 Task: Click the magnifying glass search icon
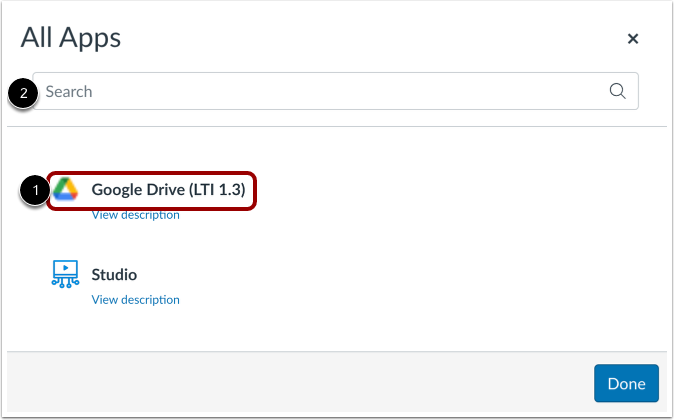click(617, 91)
